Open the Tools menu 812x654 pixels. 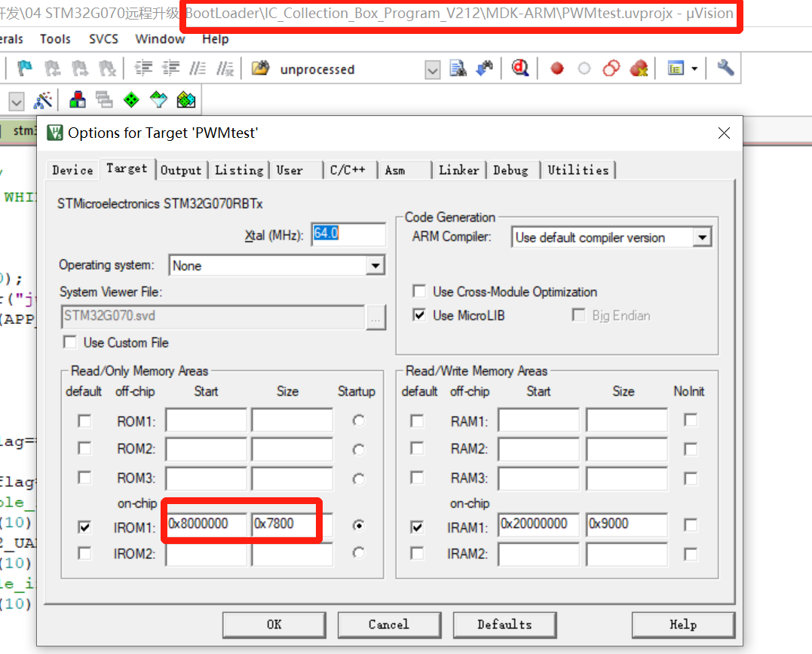click(x=55, y=39)
